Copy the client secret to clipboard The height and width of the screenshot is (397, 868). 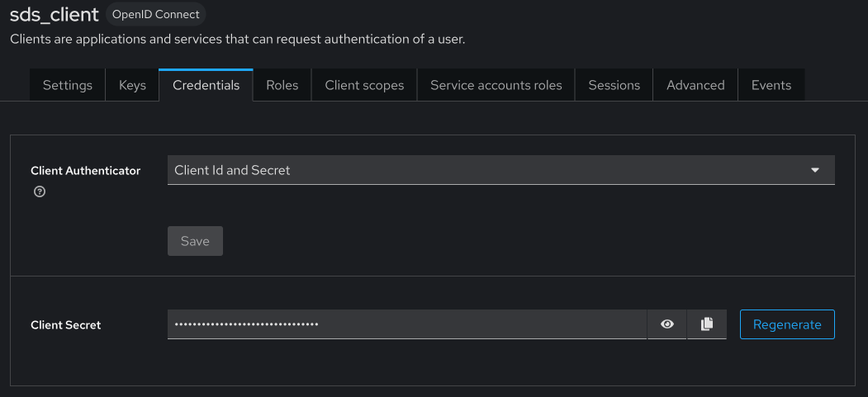coord(707,324)
